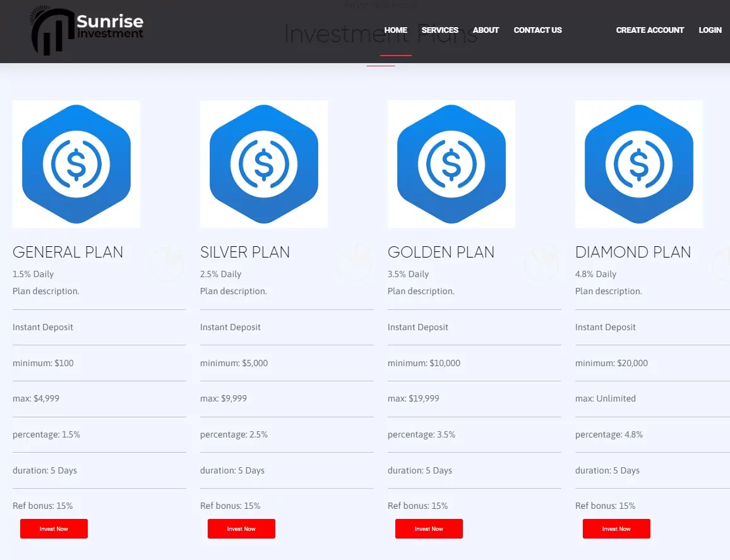Click the Diamond Plan dollar hexagon icon
Viewport: 730px width, 560px height.
[639, 164]
